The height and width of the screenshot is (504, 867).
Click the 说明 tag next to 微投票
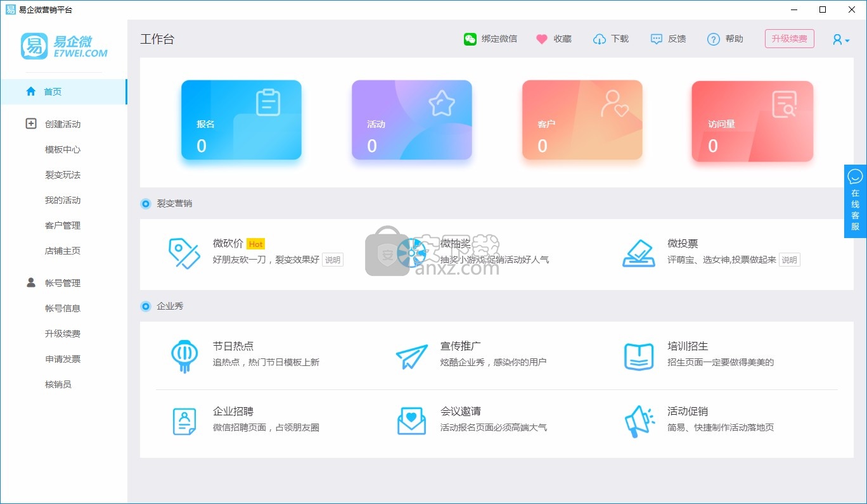coord(789,260)
